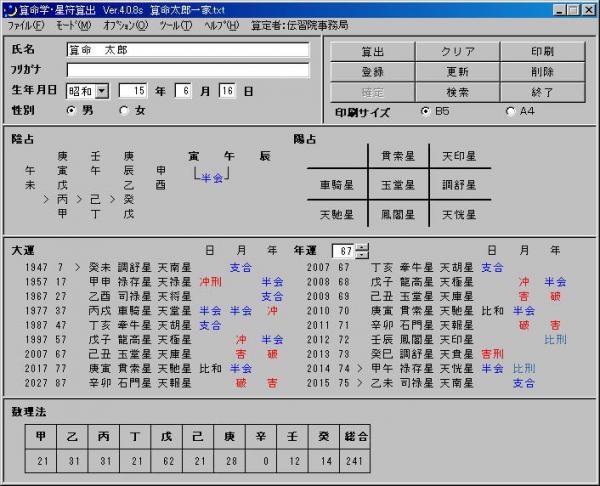Click the 年運 age field showing 67
The width and height of the screenshot is (600, 486).
click(344, 251)
